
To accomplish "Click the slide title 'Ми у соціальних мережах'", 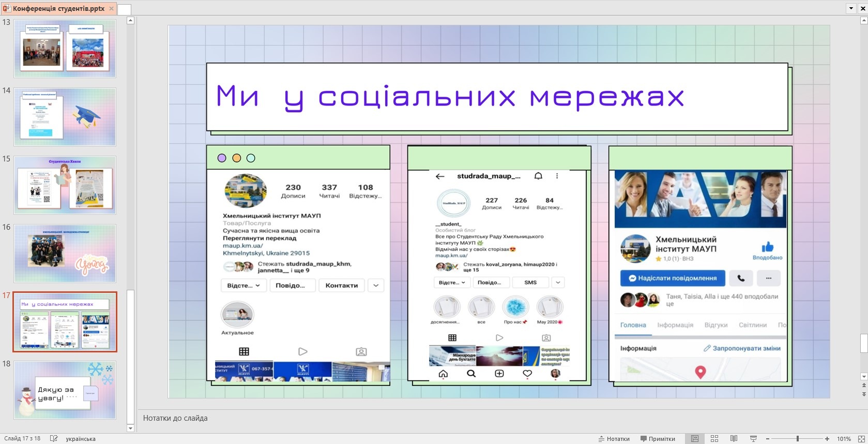I will 449,97.
